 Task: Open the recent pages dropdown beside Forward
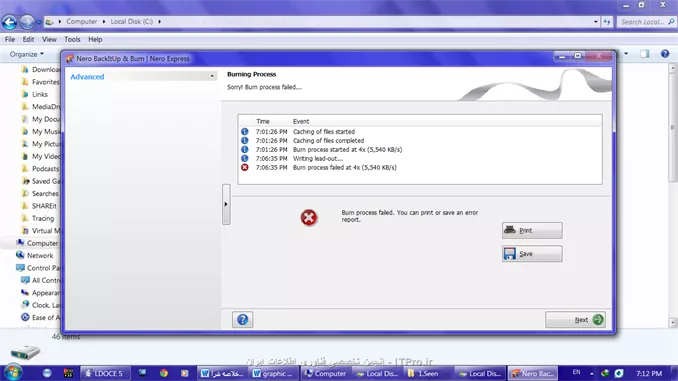coord(38,22)
